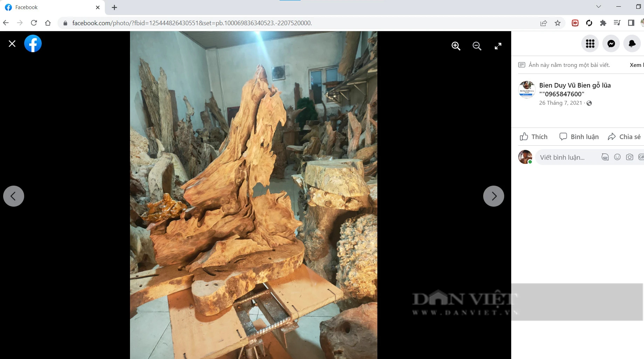Open the poster's profile picture
Image resolution: width=644 pixels, height=359 pixels.
pyautogui.click(x=527, y=89)
